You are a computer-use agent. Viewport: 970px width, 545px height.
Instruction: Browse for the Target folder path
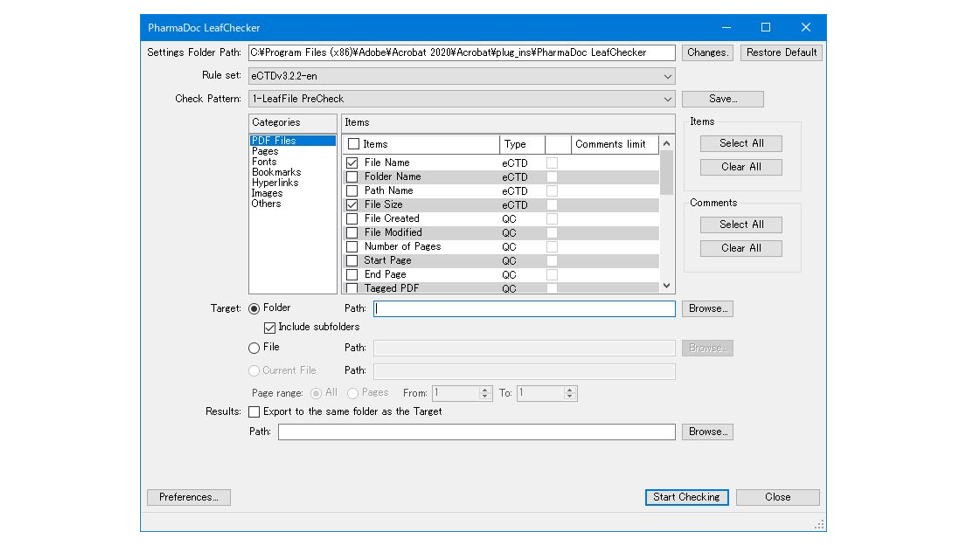707,309
